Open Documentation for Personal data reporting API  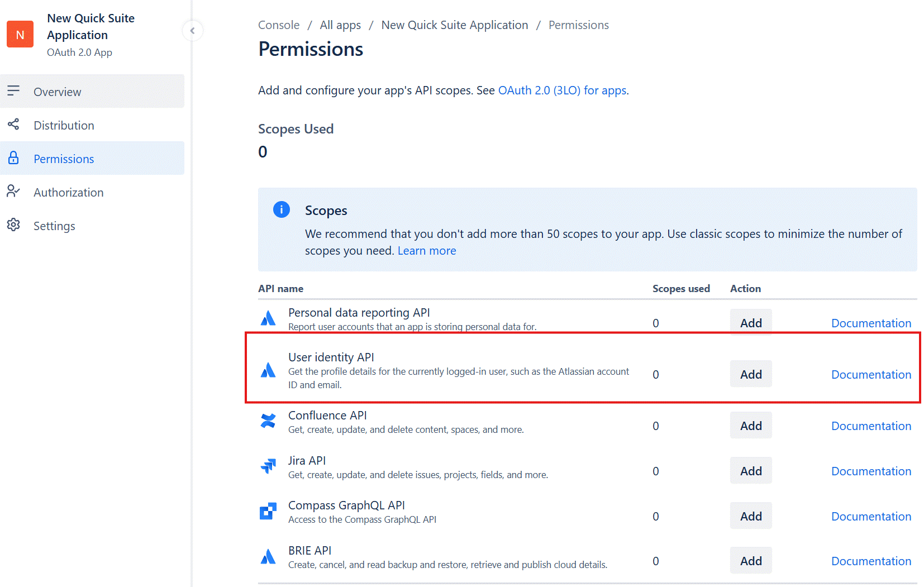point(871,323)
